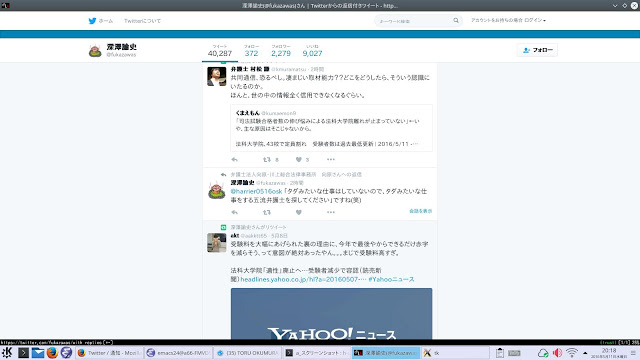This screenshot has width=640, height=360.
Task: Switch to emacs24 taskbar window
Action: 178,353
